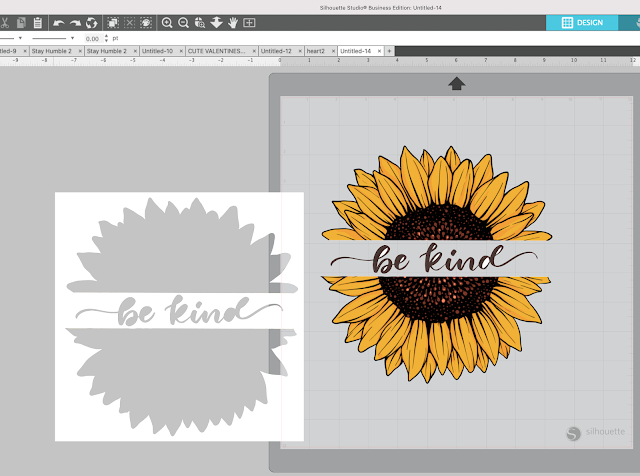Click the Cut scissors icon

(4, 22)
